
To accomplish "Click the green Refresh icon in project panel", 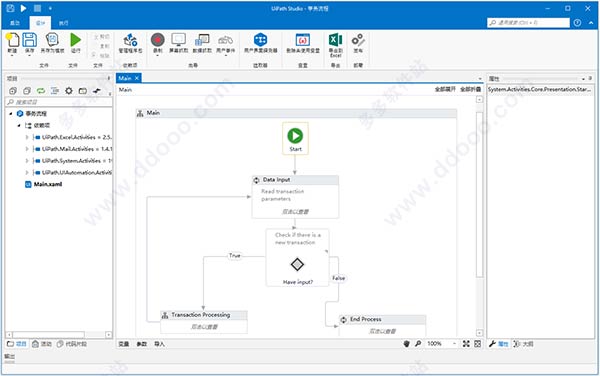I will click(x=41, y=91).
